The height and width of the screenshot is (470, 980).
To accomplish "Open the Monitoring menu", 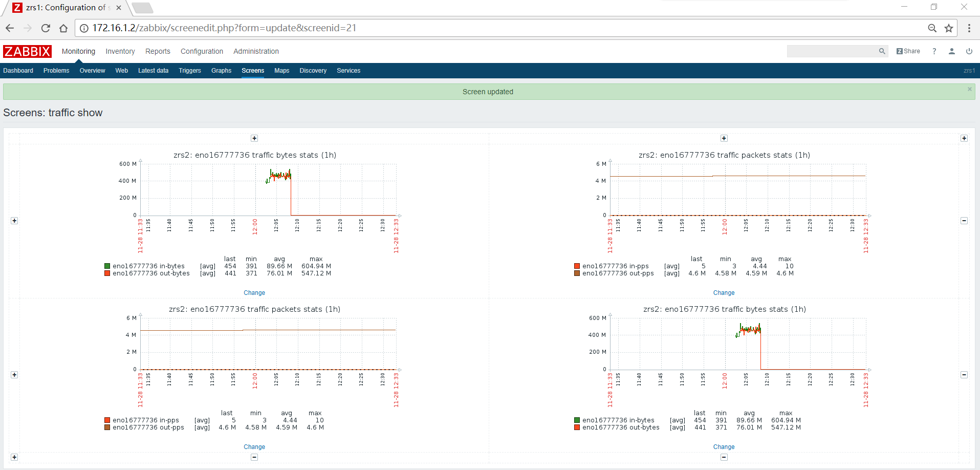I will point(78,51).
